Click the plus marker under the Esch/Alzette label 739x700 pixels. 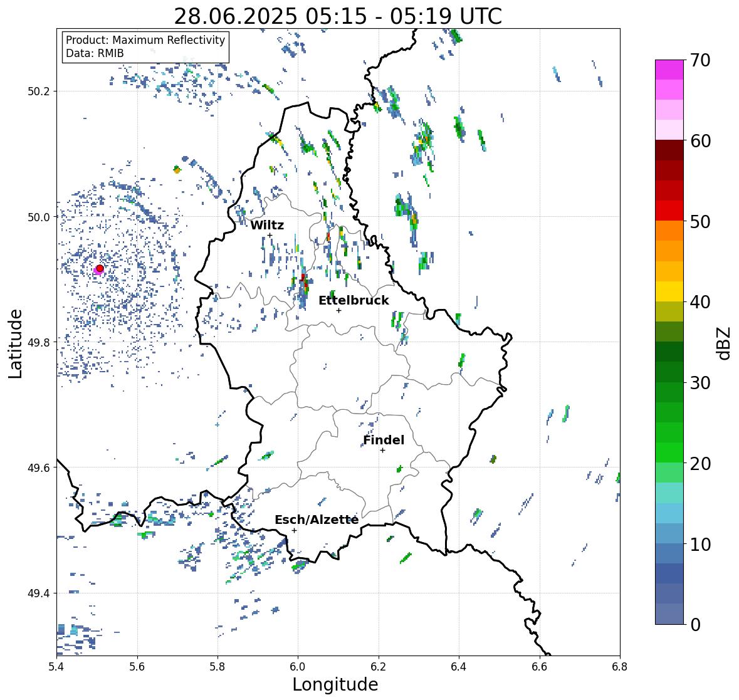tap(294, 530)
